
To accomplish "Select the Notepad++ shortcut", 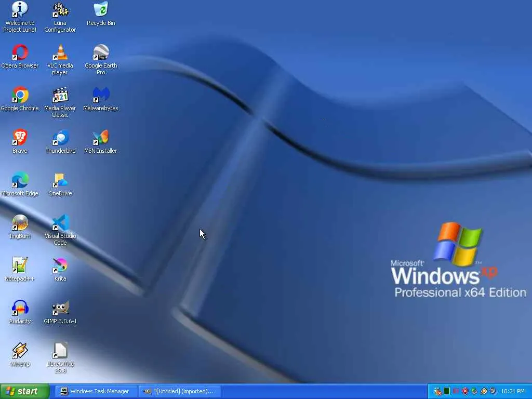I will [20, 270].
